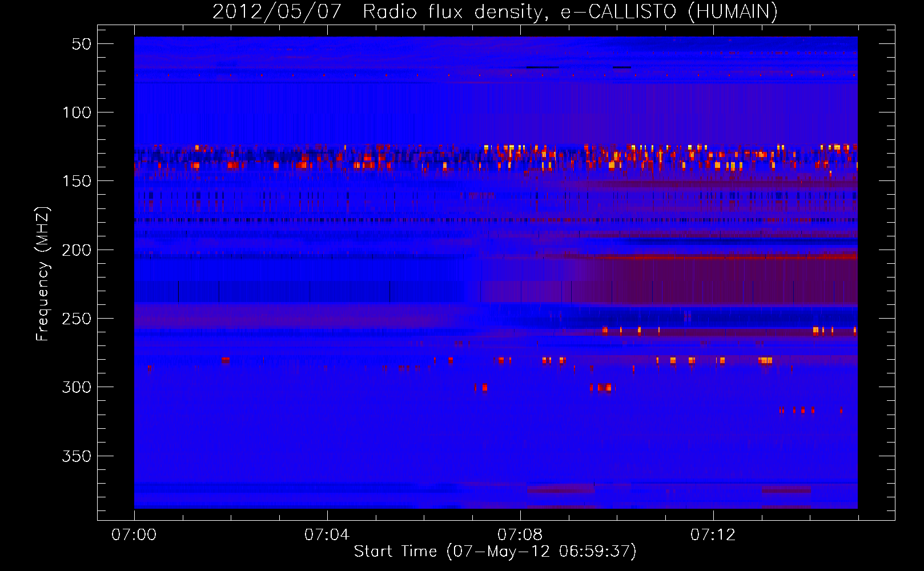
Task: Select the date "2012/05/07" in the title
Action: (277, 12)
